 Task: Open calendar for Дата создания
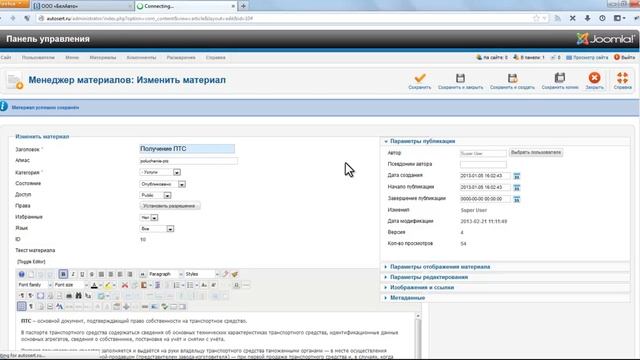point(517,176)
